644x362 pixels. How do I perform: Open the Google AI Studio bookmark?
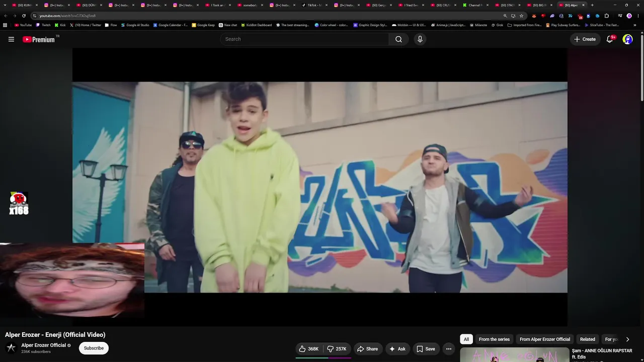click(x=135, y=25)
